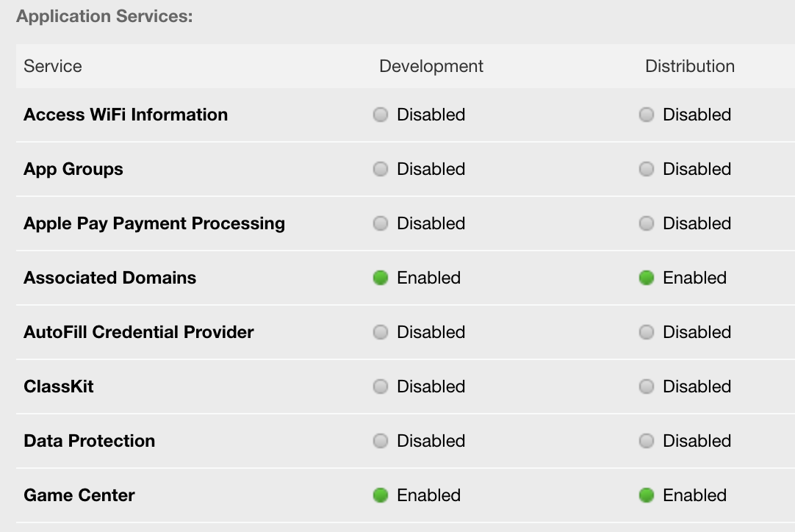Select the Development column header
This screenshot has width=795, height=532.
point(431,66)
